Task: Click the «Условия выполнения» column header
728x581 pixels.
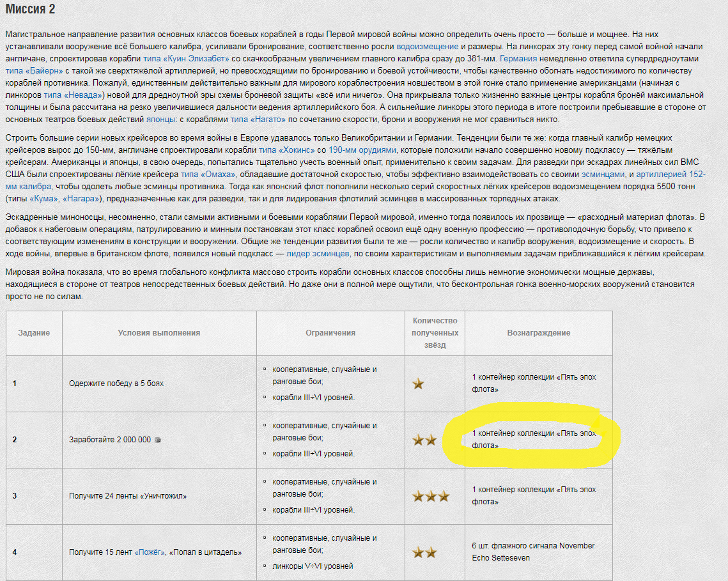Action: (159, 333)
